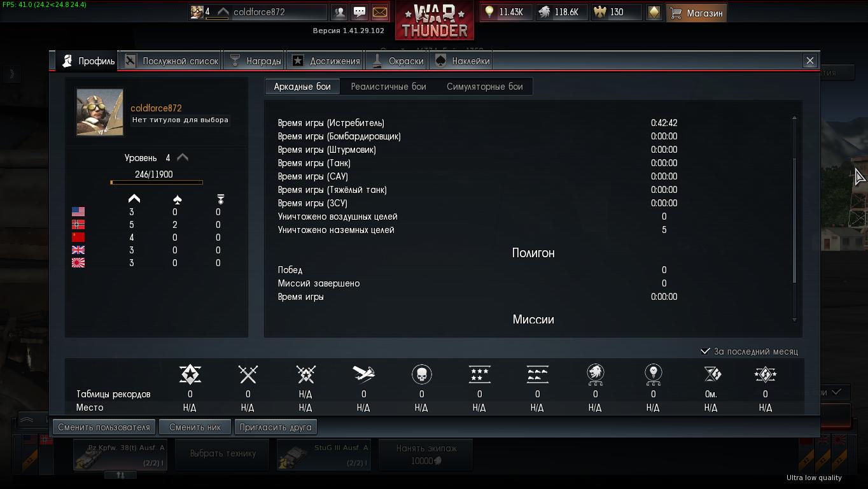Click the aircraft shot down leaderboard icon
Image resolution: width=868 pixels, height=489 pixels.
tap(363, 374)
